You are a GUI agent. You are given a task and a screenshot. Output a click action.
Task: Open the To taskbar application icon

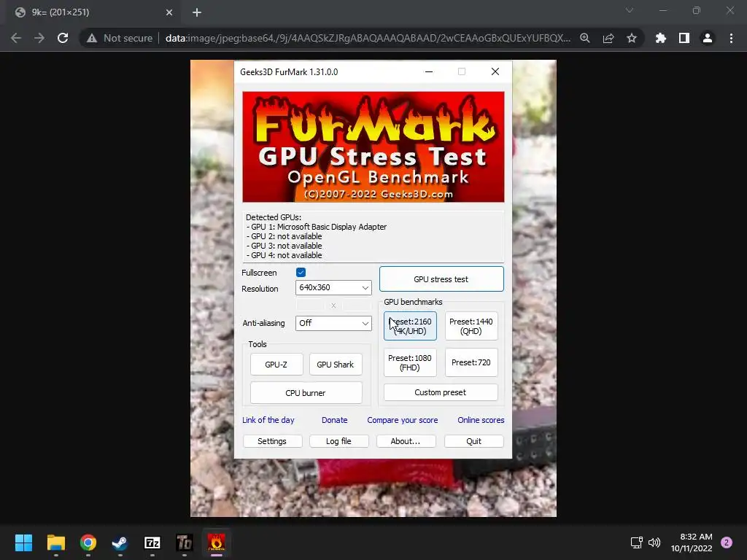click(185, 542)
